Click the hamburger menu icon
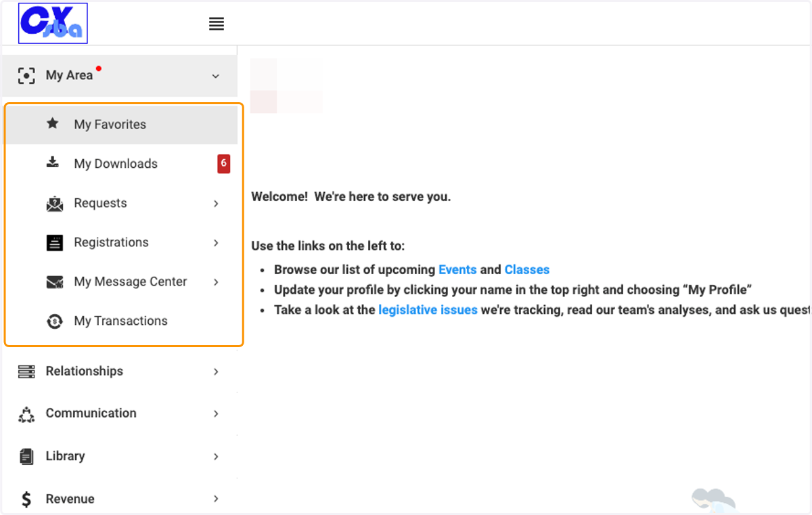The width and height of the screenshot is (812, 515). pyautogui.click(x=216, y=24)
